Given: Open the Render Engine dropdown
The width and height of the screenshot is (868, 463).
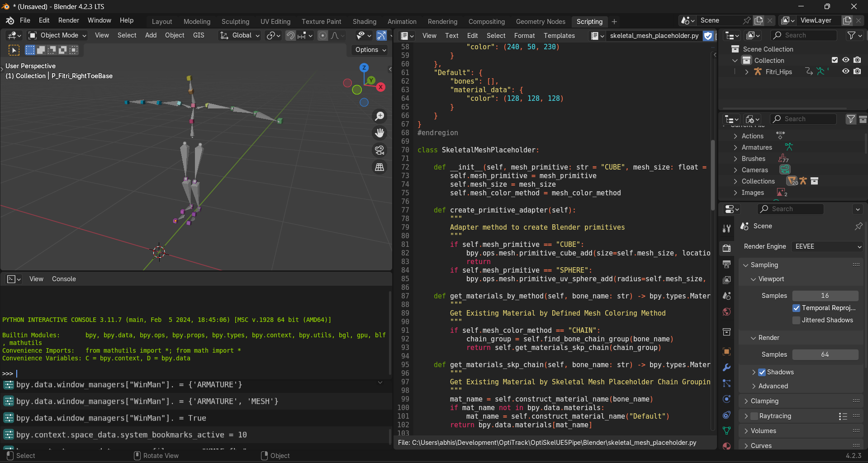Looking at the screenshot, I should pyautogui.click(x=826, y=246).
